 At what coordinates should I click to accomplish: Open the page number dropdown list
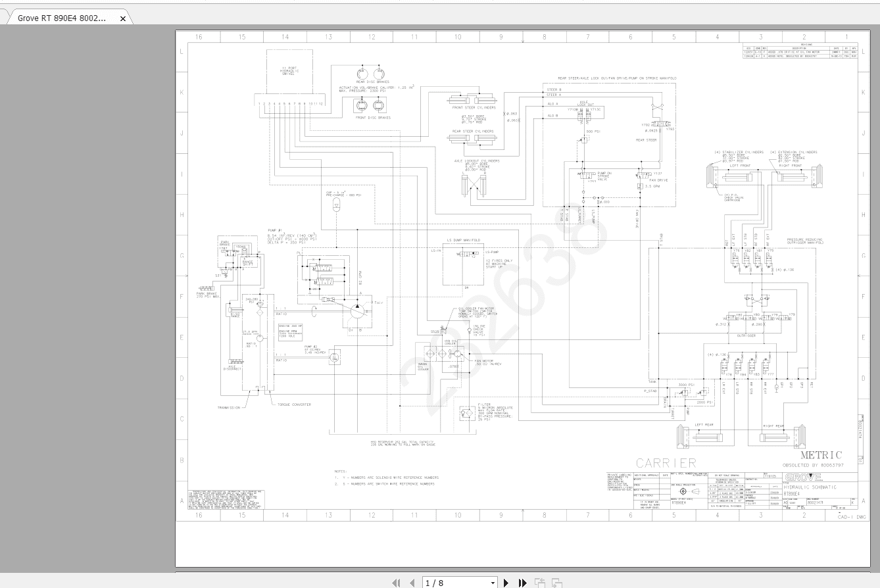pyautogui.click(x=492, y=583)
